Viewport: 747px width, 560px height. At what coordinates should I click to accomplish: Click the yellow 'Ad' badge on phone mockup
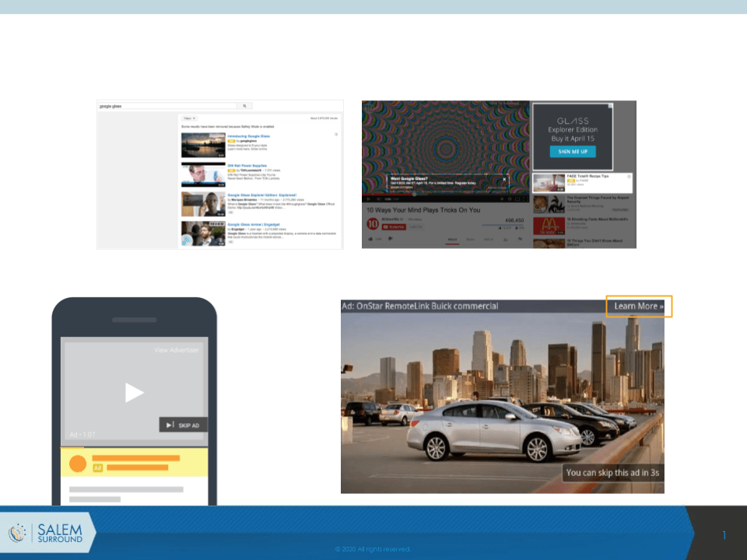[x=98, y=468]
